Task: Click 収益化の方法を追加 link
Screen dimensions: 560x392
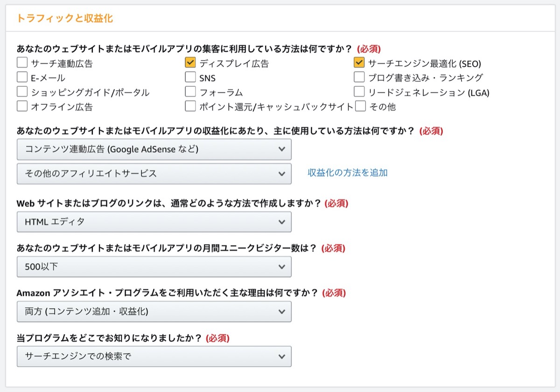Action: 348,173
